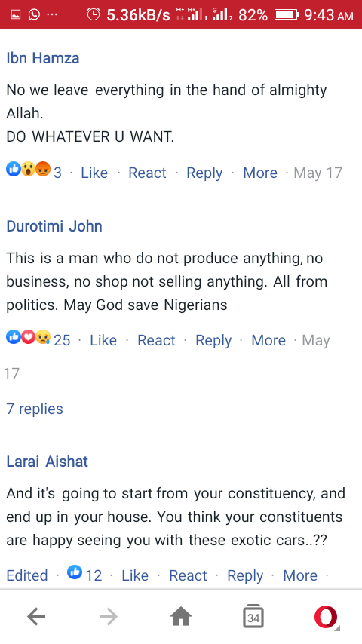Go to the browser home page icon
362x644 pixels.
[181, 617]
